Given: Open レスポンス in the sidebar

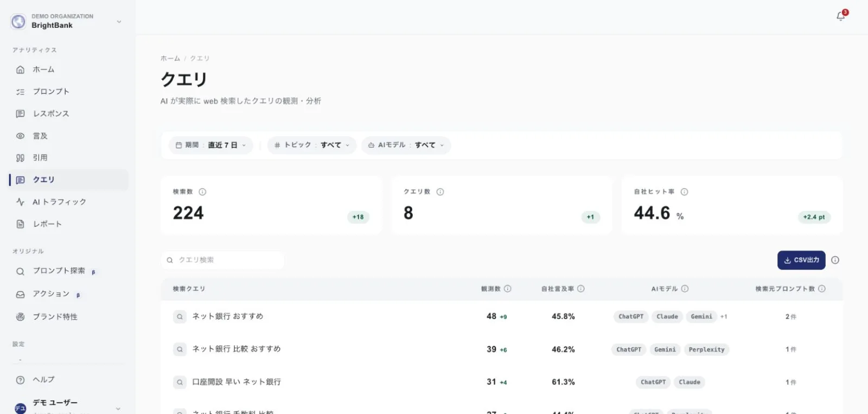Looking at the screenshot, I should (x=69, y=114).
